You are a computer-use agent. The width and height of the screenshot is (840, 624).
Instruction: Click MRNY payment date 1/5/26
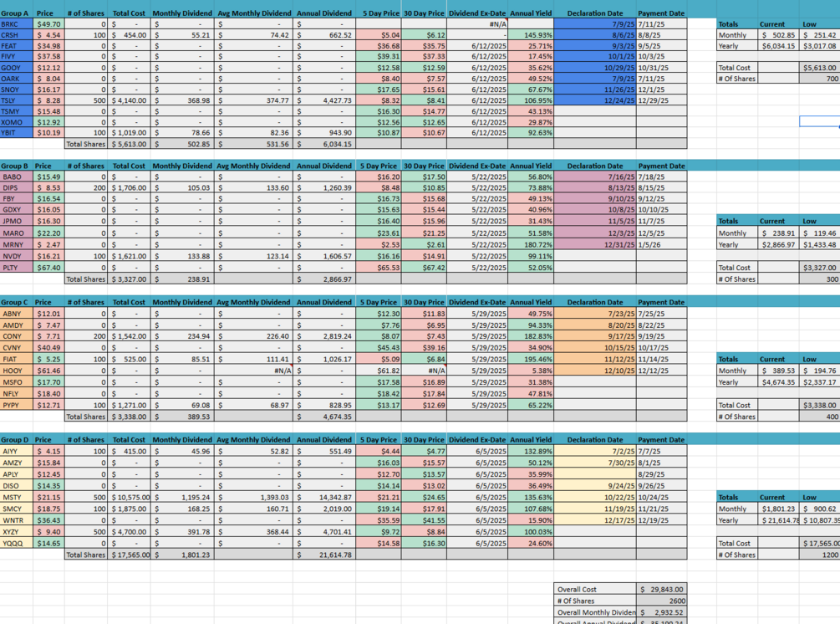[662, 244]
